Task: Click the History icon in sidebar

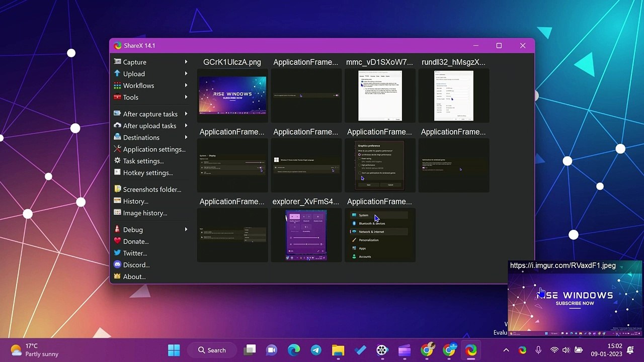Action: [x=117, y=201]
